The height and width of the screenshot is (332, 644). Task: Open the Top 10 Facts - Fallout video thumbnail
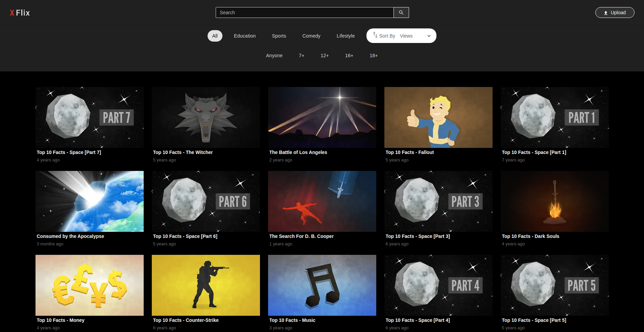[x=438, y=117]
